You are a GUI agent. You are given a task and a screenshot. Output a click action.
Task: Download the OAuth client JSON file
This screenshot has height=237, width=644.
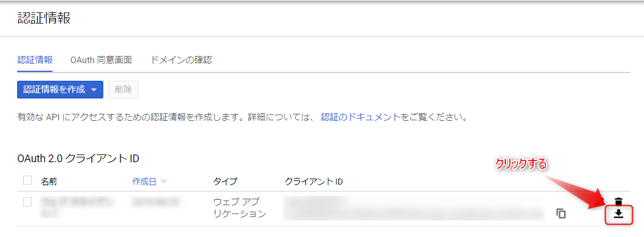point(618,214)
